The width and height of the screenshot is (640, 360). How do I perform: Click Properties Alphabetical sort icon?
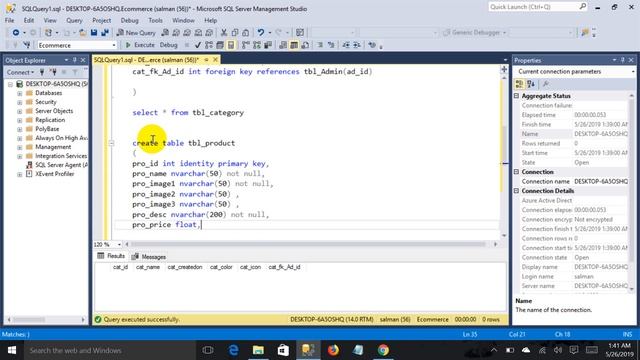[531, 84]
